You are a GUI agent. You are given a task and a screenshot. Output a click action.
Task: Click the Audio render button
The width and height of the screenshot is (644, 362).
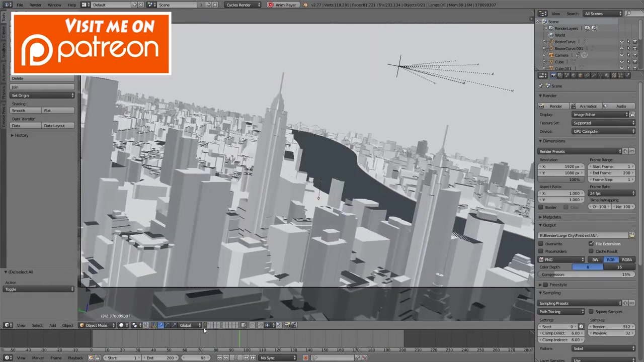point(619,106)
